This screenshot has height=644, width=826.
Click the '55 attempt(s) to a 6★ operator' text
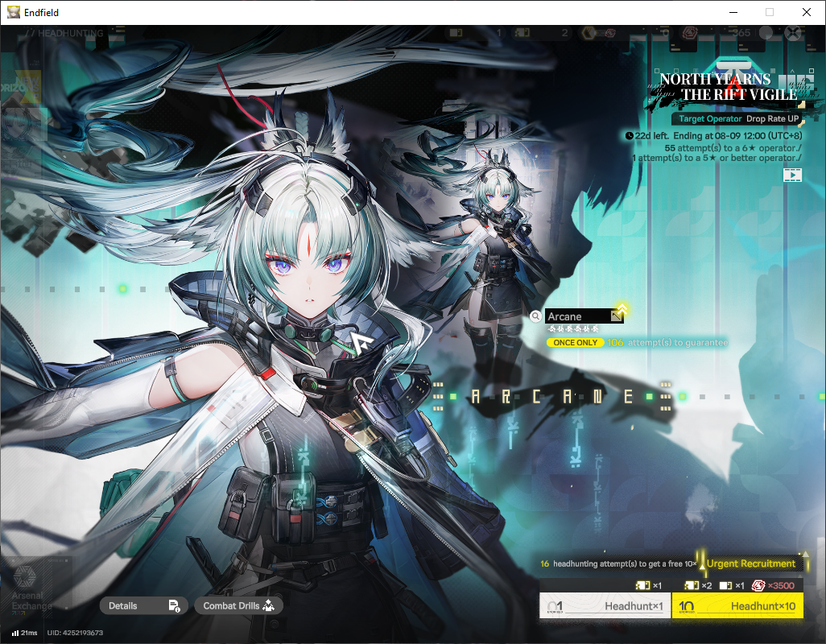point(733,148)
